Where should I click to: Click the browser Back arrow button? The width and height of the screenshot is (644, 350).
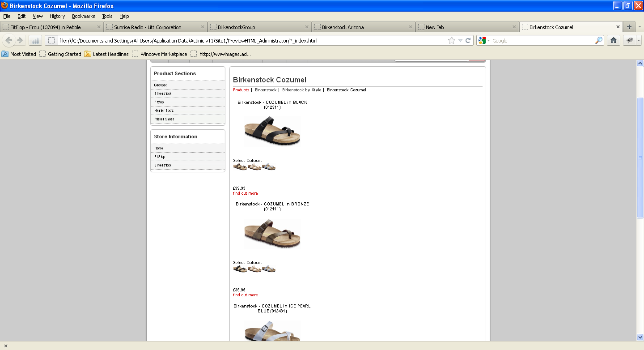(9, 41)
